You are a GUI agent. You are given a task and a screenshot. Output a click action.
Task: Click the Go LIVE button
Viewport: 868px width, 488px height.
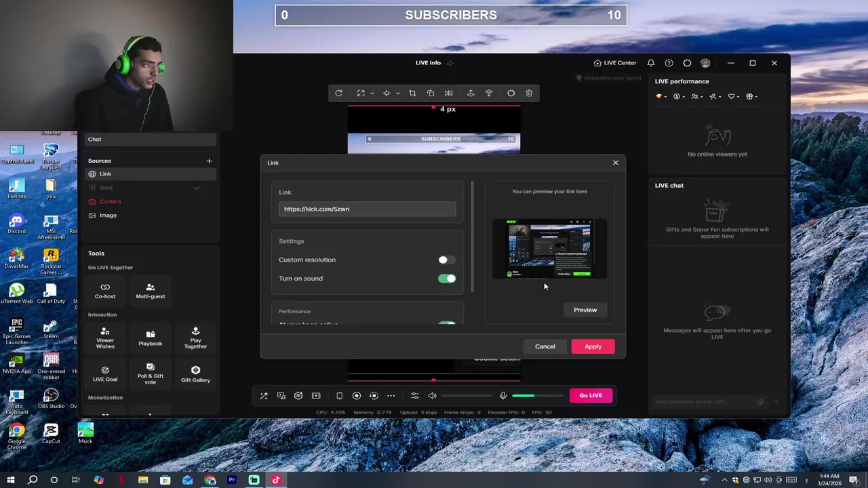(x=591, y=396)
